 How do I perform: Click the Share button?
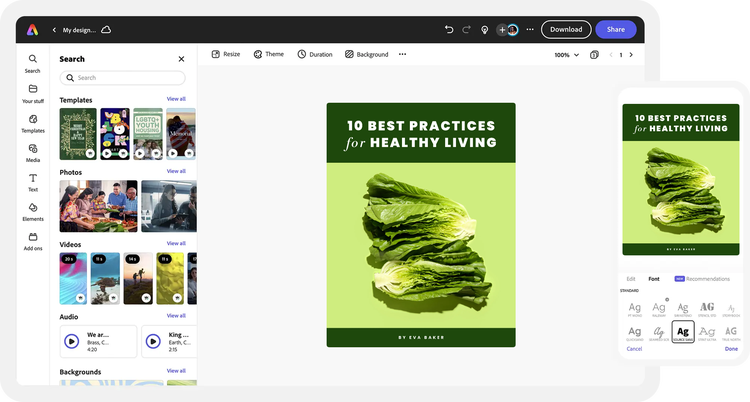[616, 29]
